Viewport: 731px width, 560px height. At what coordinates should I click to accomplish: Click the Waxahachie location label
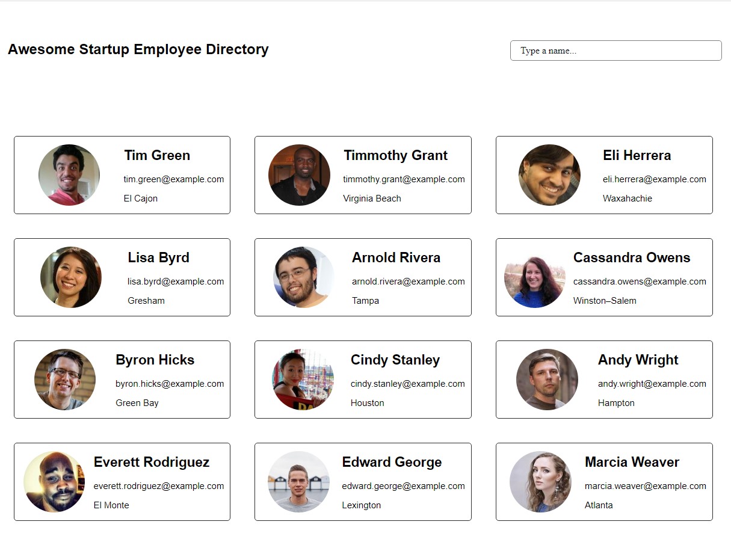pos(627,198)
